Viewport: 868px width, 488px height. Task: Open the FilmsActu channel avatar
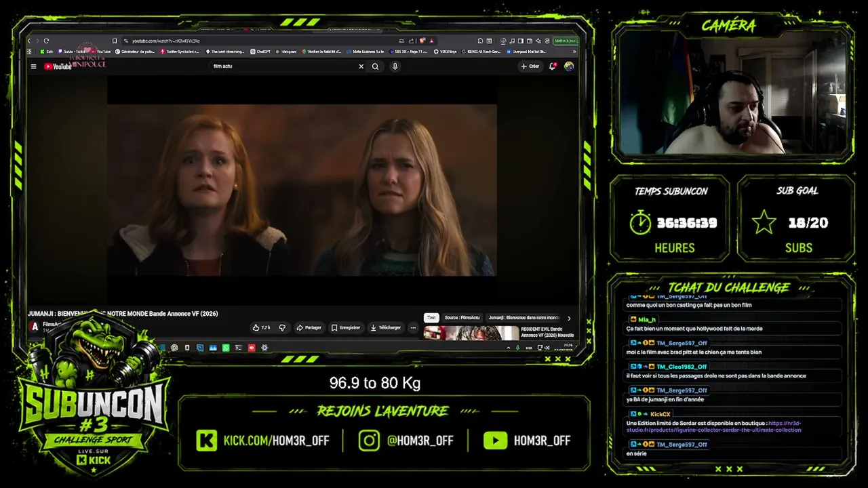[x=35, y=327]
